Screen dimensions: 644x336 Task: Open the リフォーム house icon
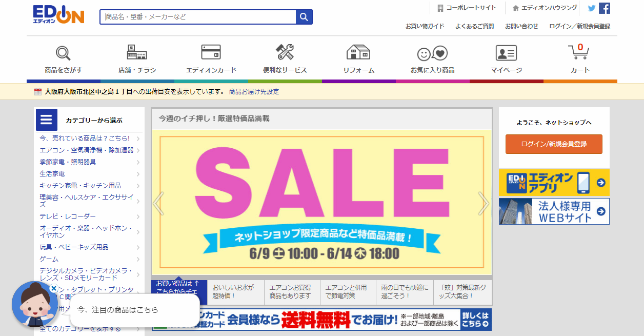(x=358, y=52)
